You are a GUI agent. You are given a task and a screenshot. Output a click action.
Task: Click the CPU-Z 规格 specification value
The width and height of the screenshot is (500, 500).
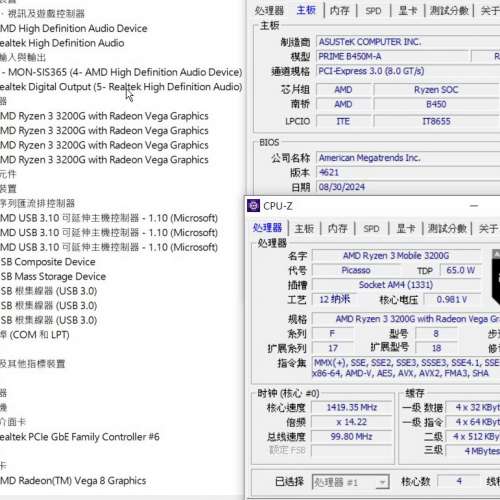tap(406, 319)
